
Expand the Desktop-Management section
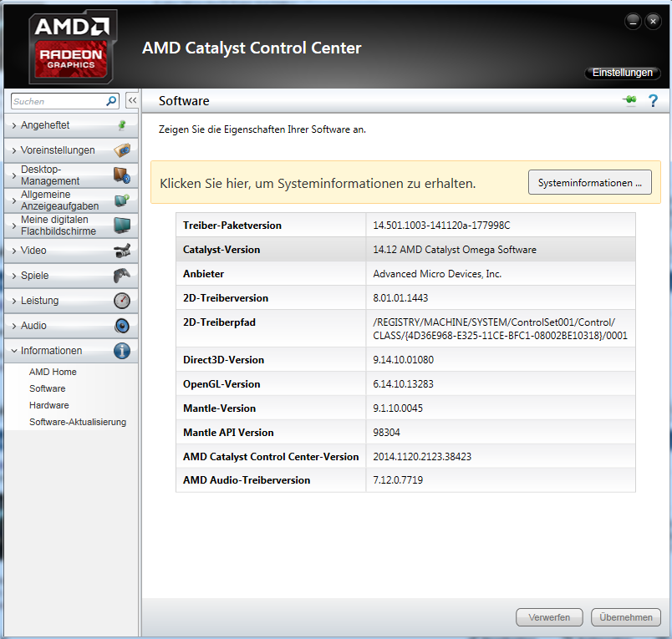71,175
